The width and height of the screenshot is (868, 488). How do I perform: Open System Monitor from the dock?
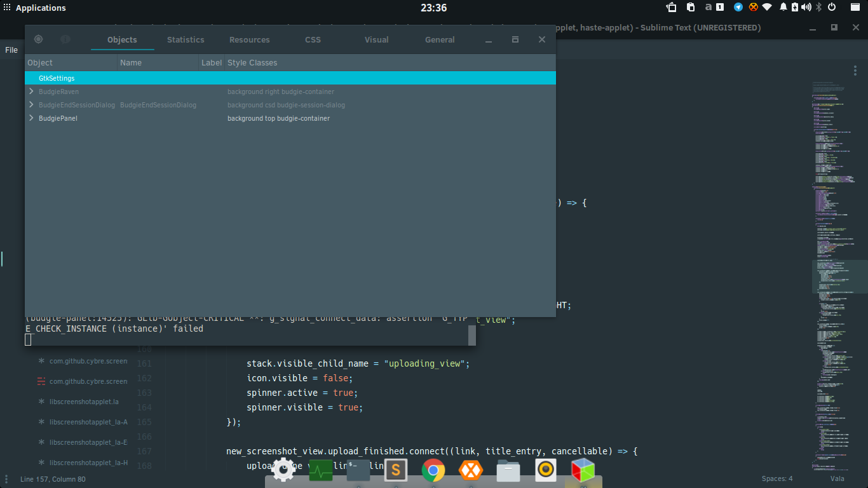321,471
